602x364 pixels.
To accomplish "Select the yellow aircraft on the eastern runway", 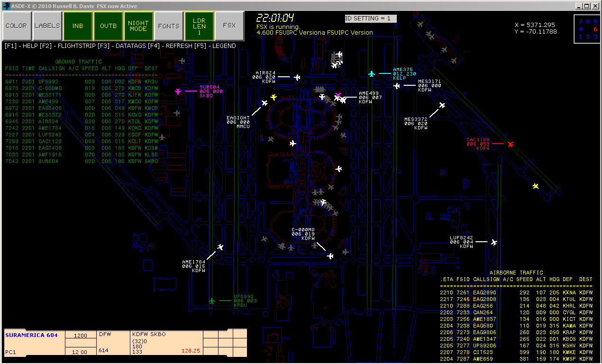I will (x=535, y=187).
